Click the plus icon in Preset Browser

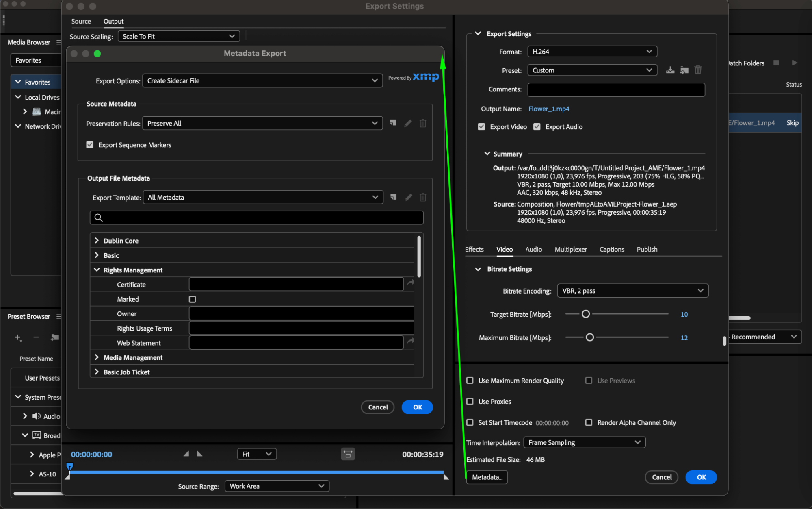pyautogui.click(x=17, y=337)
